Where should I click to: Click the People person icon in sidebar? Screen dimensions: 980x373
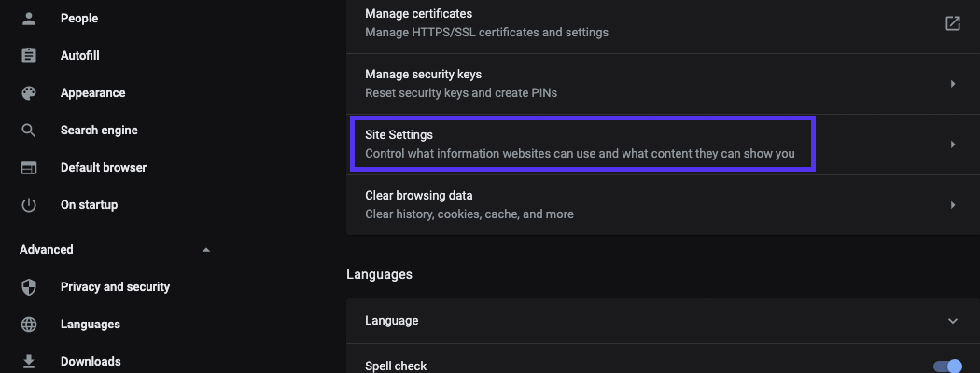point(29,19)
